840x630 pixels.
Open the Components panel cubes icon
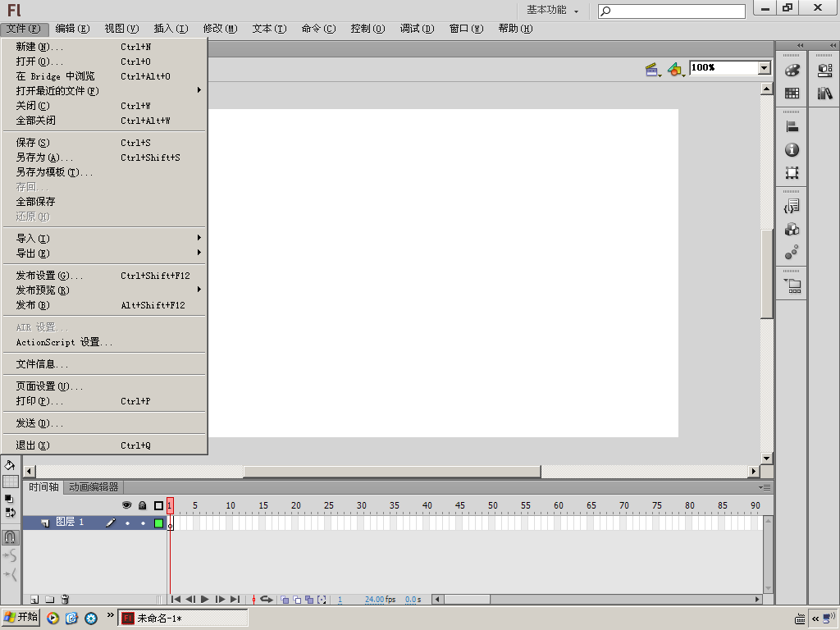[792, 230]
